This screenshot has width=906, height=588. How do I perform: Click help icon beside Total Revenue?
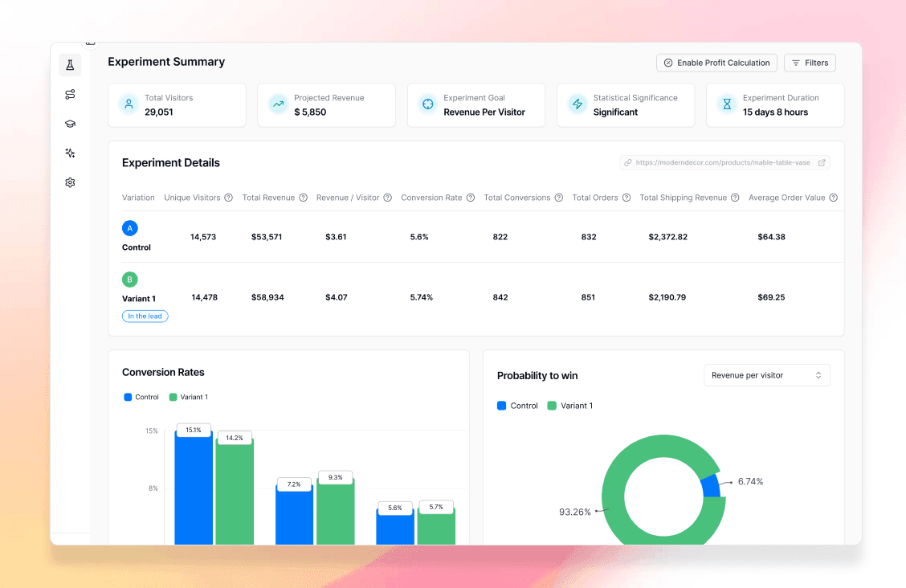304,198
